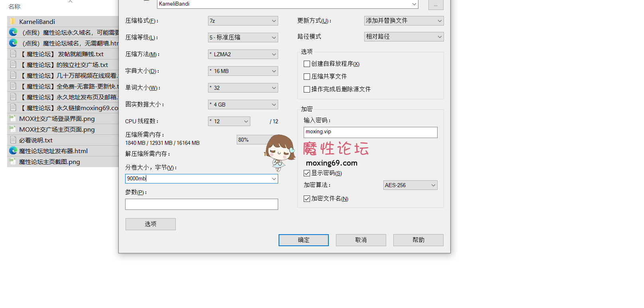644x308 pixels.
Task: Open 字典大小 dropdown showing 16 MB
Action: (x=243, y=71)
